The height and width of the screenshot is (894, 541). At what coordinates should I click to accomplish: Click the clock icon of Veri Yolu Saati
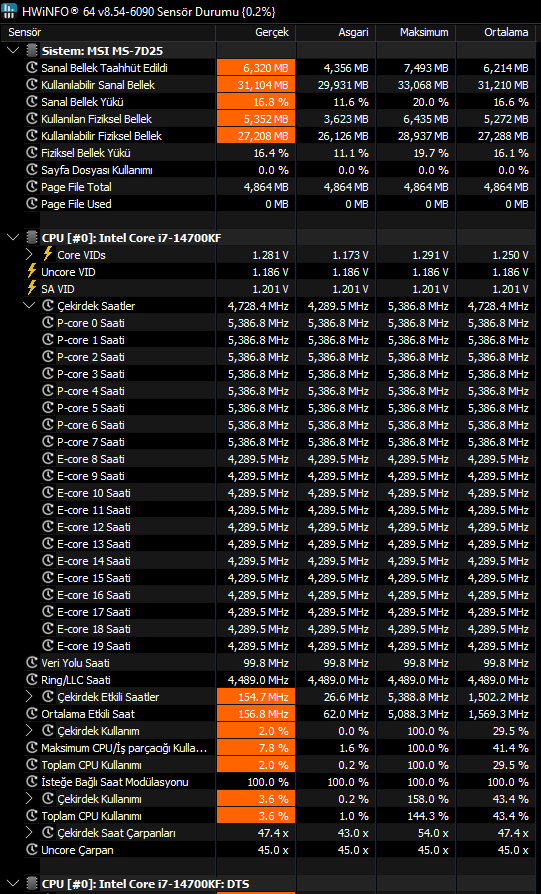pos(32,663)
